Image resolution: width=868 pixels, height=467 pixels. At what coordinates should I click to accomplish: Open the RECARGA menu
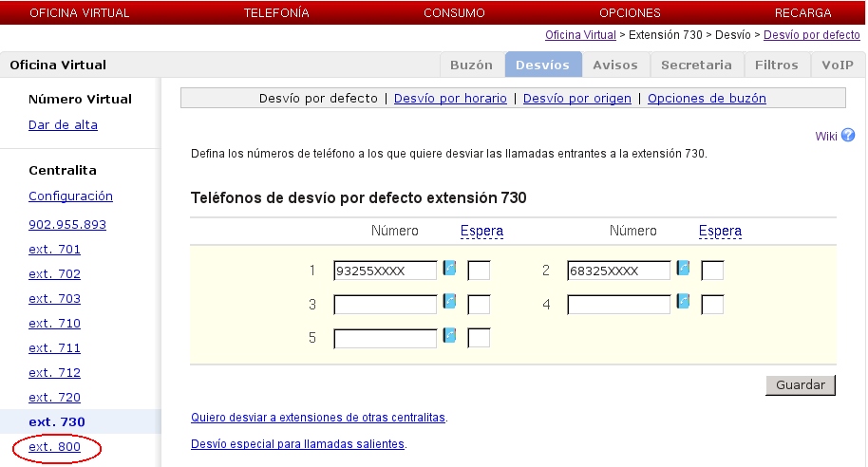click(x=802, y=13)
